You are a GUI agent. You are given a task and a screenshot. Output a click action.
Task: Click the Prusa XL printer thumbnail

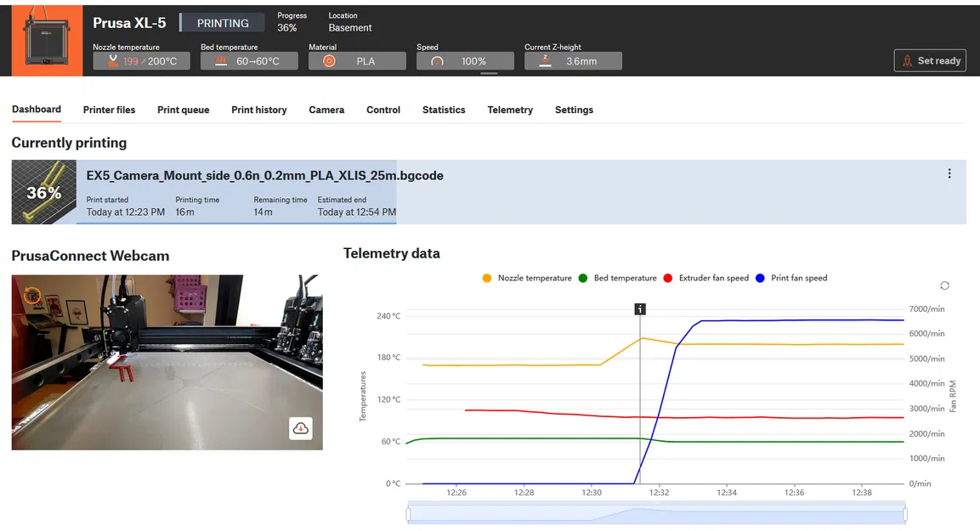(x=46, y=39)
